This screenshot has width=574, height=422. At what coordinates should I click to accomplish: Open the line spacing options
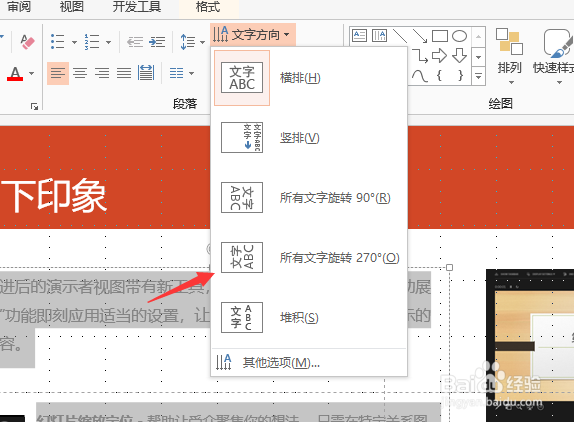pos(188,42)
